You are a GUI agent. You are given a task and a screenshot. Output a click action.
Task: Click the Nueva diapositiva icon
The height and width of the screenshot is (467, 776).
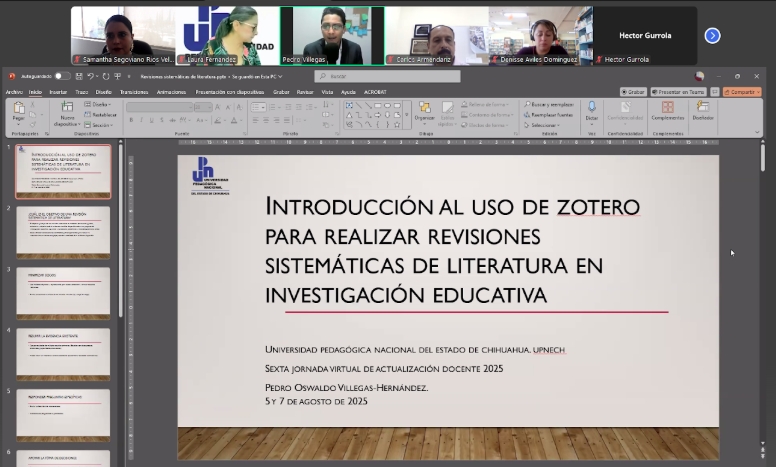point(67,107)
